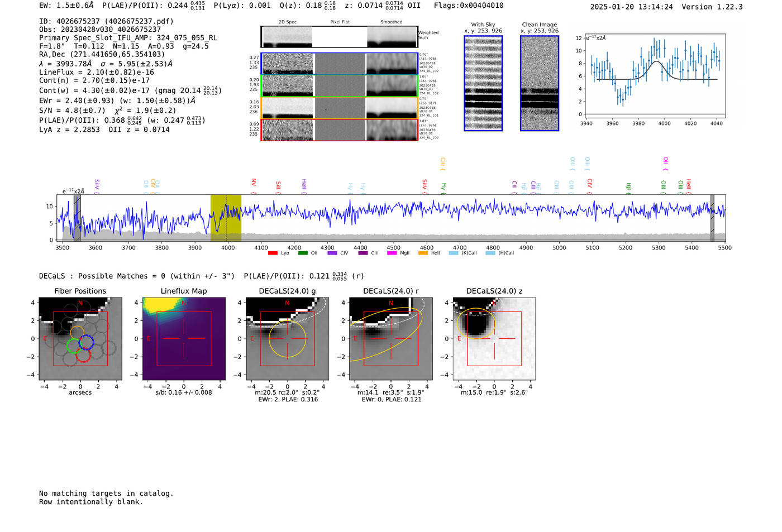This screenshot has width=782, height=532.
Task: Click the (H)CaII legend swatch
Action: [490, 253]
